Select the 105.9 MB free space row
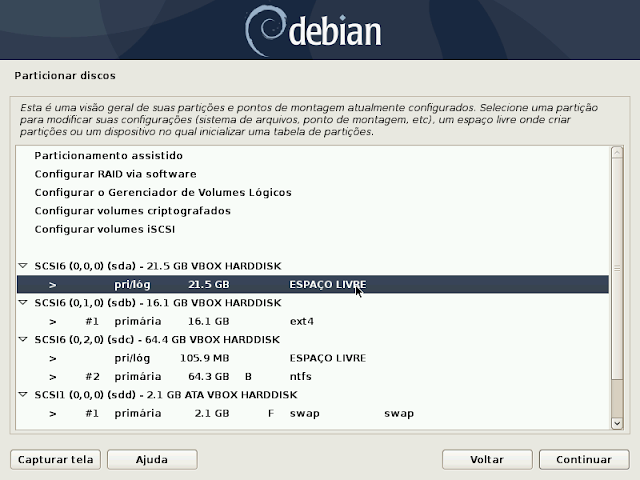640x480 pixels. point(313,358)
